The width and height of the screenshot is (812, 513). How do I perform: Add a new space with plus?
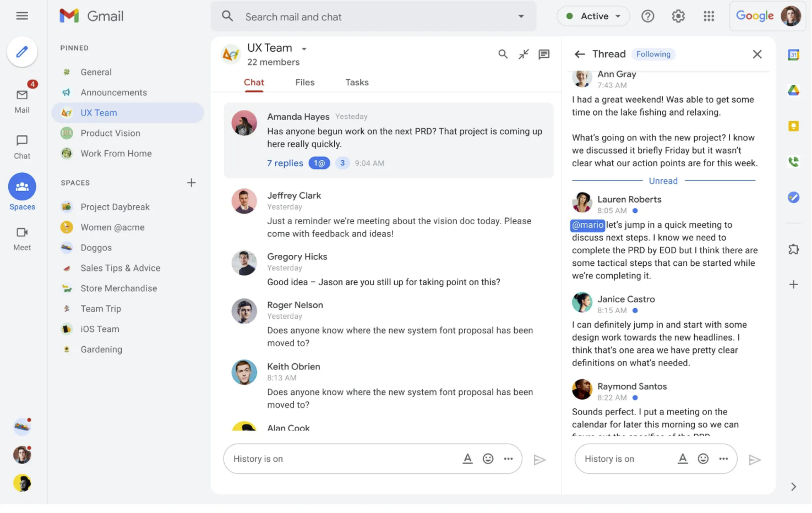[x=191, y=183]
